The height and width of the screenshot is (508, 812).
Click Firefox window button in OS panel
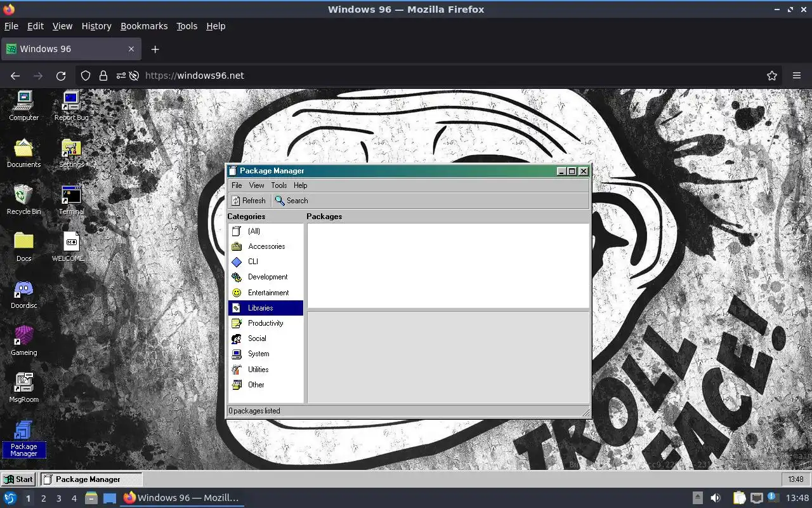click(181, 498)
